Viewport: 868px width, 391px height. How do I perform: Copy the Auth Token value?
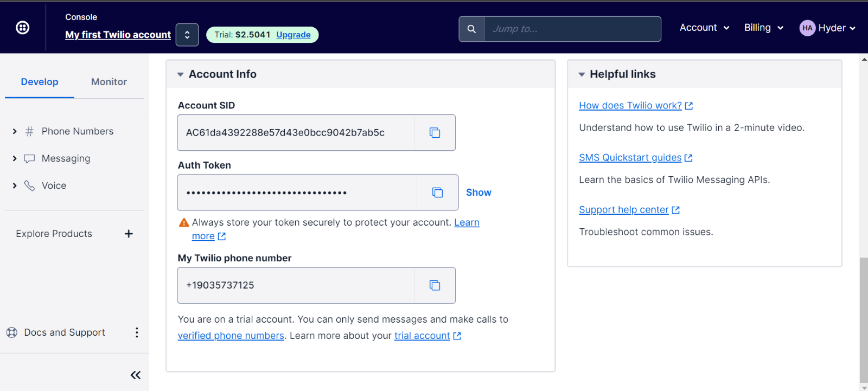click(x=437, y=193)
